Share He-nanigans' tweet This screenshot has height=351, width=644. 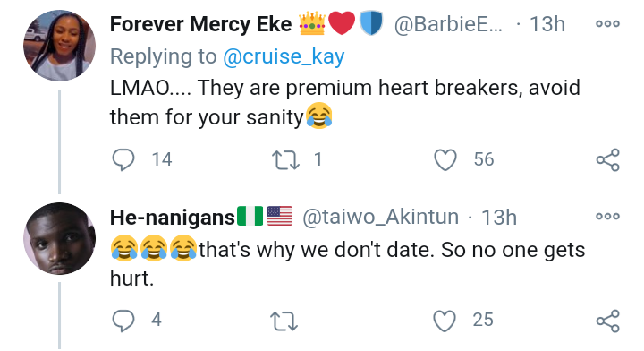pos(608,321)
